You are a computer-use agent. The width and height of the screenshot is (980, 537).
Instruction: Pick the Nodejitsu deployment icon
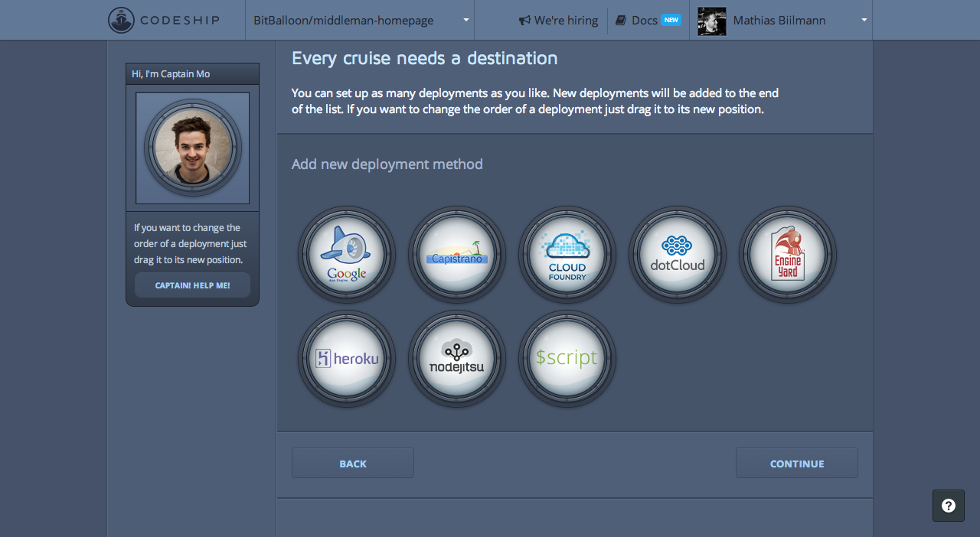click(x=457, y=359)
